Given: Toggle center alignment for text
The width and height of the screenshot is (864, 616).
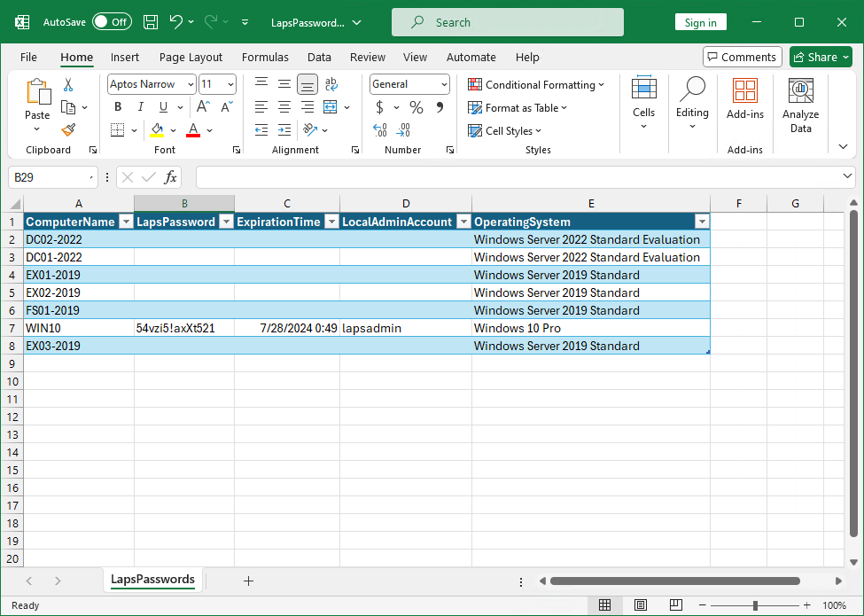Looking at the screenshot, I should pyautogui.click(x=284, y=107).
